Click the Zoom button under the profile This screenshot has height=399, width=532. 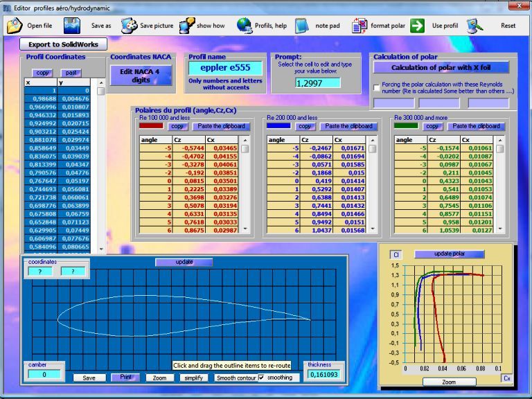point(159,378)
